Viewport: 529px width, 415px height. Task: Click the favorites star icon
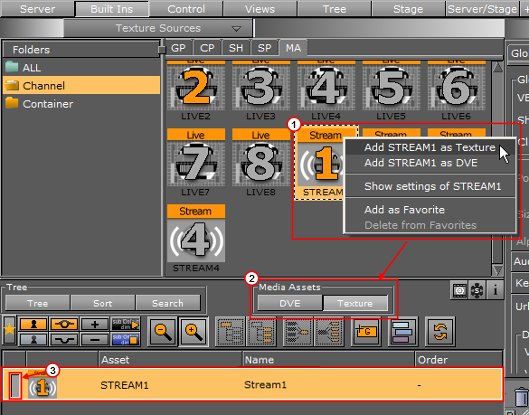pyautogui.click(x=9, y=329)
